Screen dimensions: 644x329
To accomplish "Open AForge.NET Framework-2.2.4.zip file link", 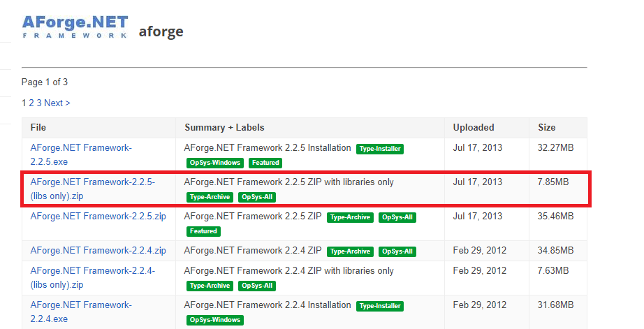I will tap(98, 251).
